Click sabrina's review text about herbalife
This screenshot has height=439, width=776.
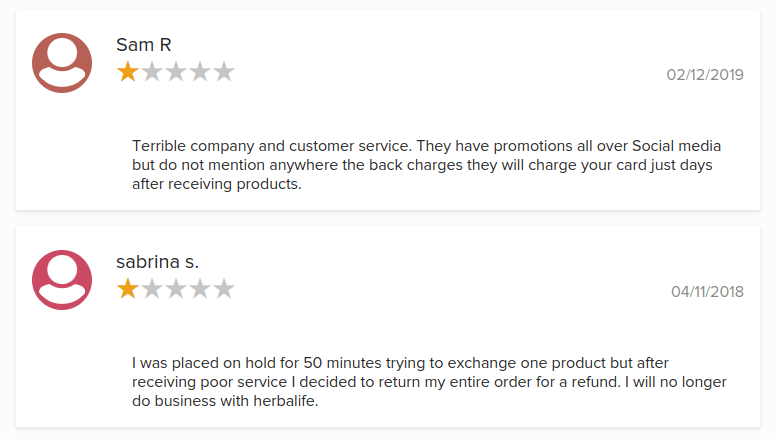coord(429,382)
